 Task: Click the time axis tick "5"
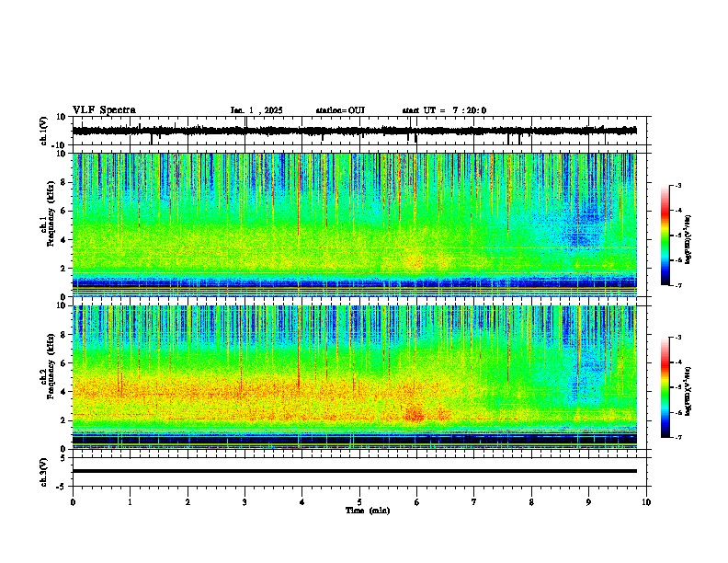pyautogui.click(x=359, y=502)
